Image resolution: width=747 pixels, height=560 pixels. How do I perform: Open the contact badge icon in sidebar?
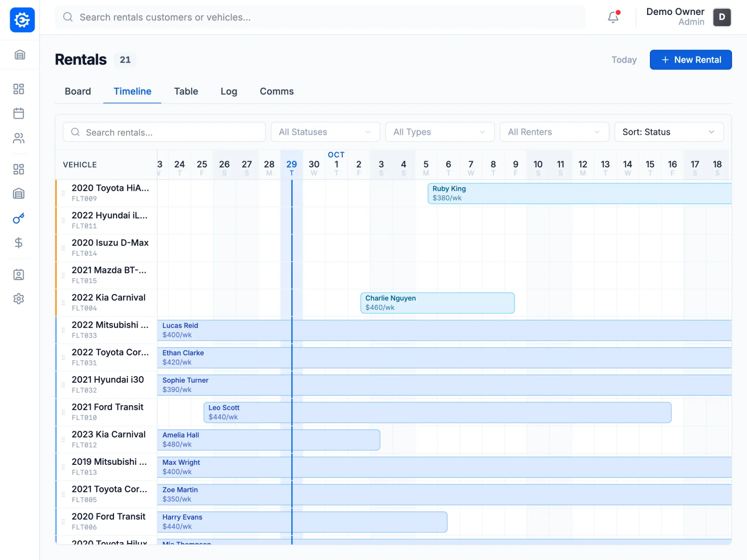[x=19, y=274]
